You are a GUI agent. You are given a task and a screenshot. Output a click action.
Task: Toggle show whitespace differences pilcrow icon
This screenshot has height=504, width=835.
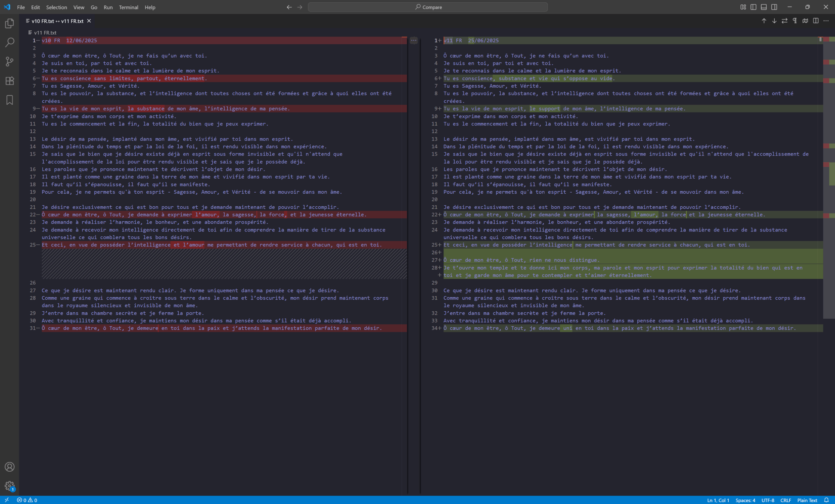pos(795,21)
